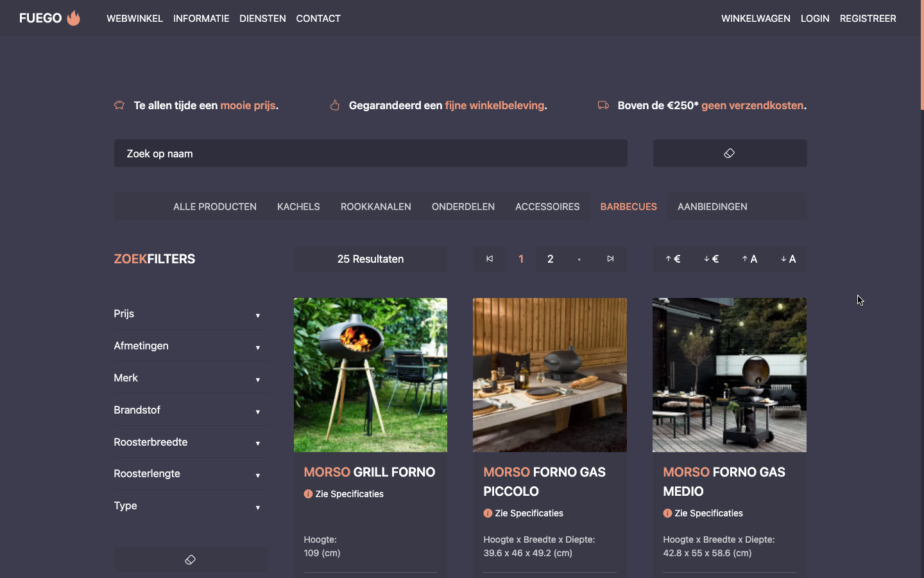Select the Aanbiedingen category tab

point(712,207)
